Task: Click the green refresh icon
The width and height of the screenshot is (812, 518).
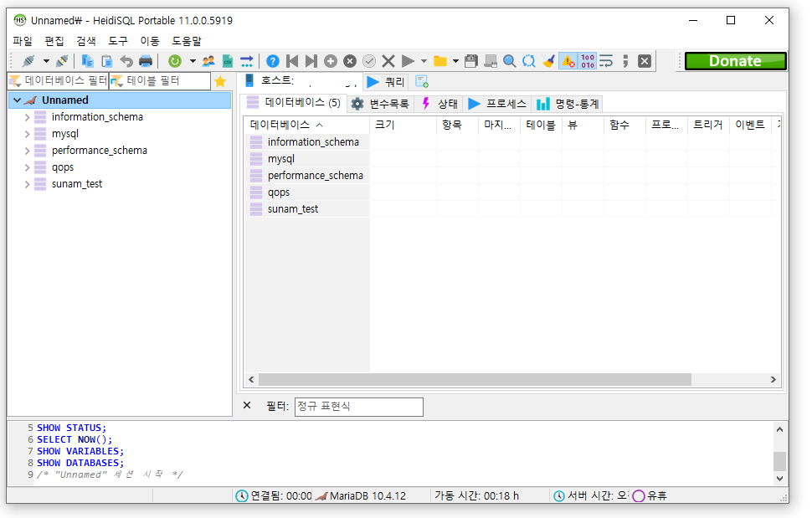Action: (175, 61)
